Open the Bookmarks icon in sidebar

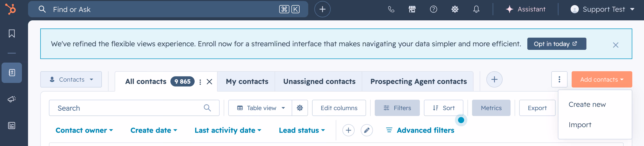[12, 34]
